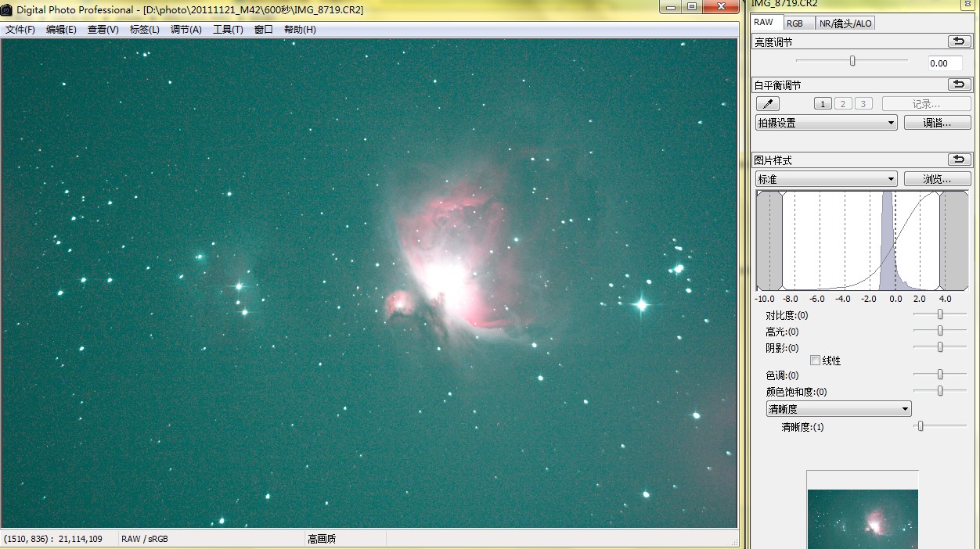
Task: Click the 颜色饱和度 saturation slider
Action: pos(940,391)
